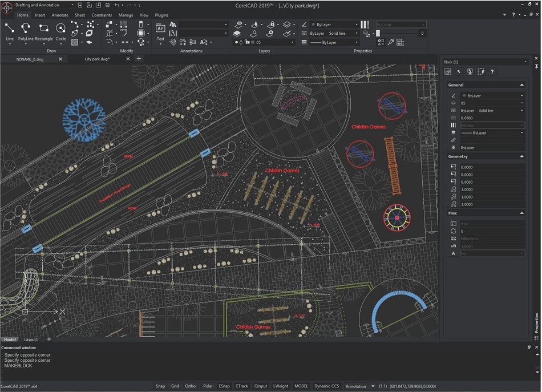This screenshot has height=392, width=542.
Task: Click the ribbon help question mark
Action: click(x=513, y=15)
